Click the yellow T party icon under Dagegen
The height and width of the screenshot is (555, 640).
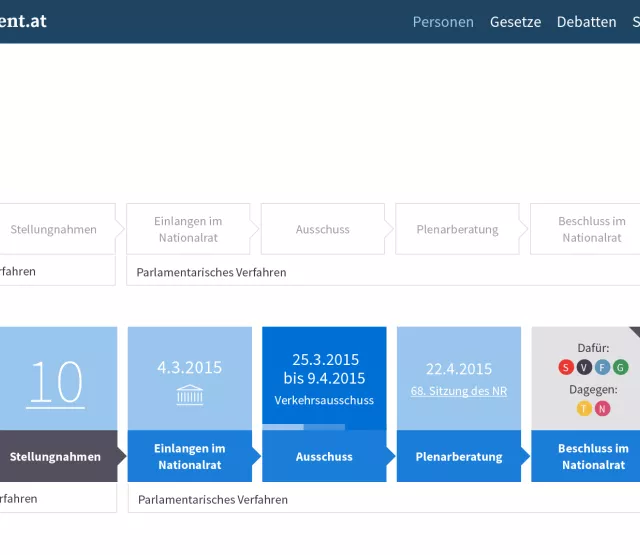584,408
